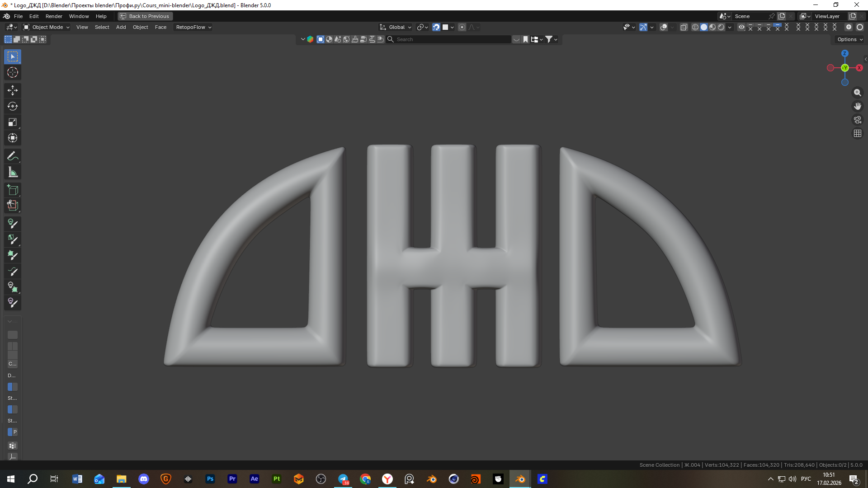Image resolution: width=868 pixels, height=488 pixels.
Task: Open the Global transform orientation dropdown
Action: (396, 27)
